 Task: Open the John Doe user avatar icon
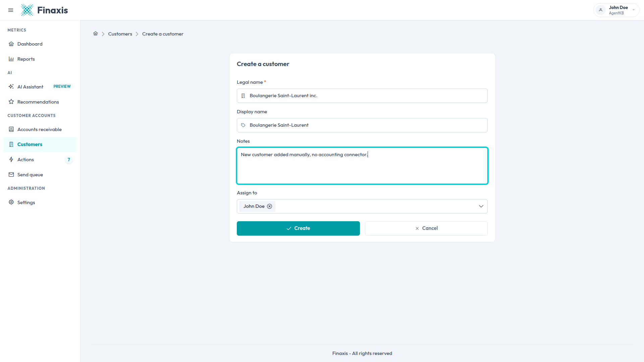pos(601,10)
